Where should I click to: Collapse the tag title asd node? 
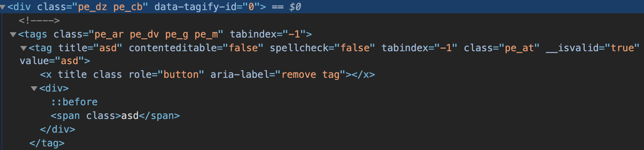pyautogui.click(x=24, y=48)
